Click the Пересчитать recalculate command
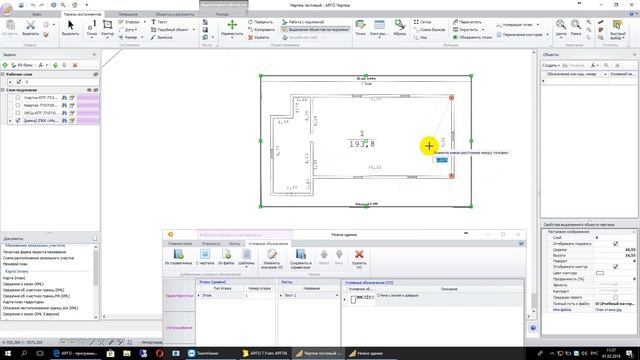 (x=467, y=22)
